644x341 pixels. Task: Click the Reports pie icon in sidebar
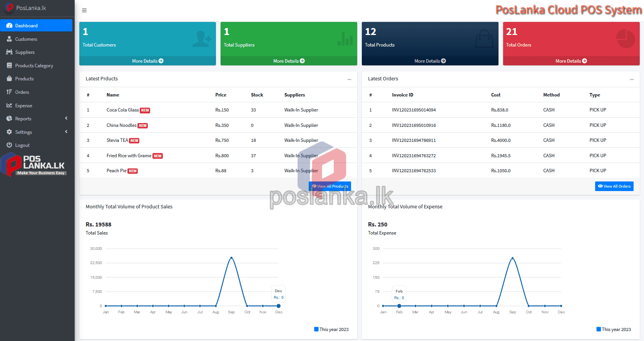point(9,118)
